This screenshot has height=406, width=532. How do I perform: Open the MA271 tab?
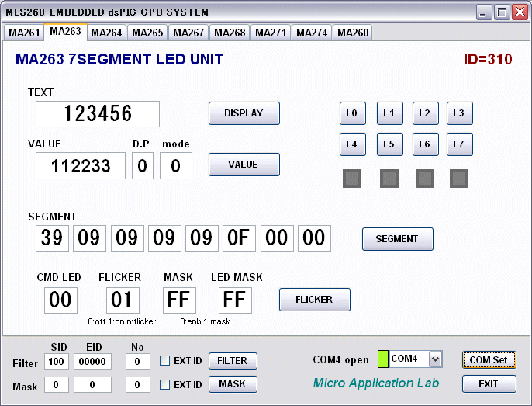(271, 33)
